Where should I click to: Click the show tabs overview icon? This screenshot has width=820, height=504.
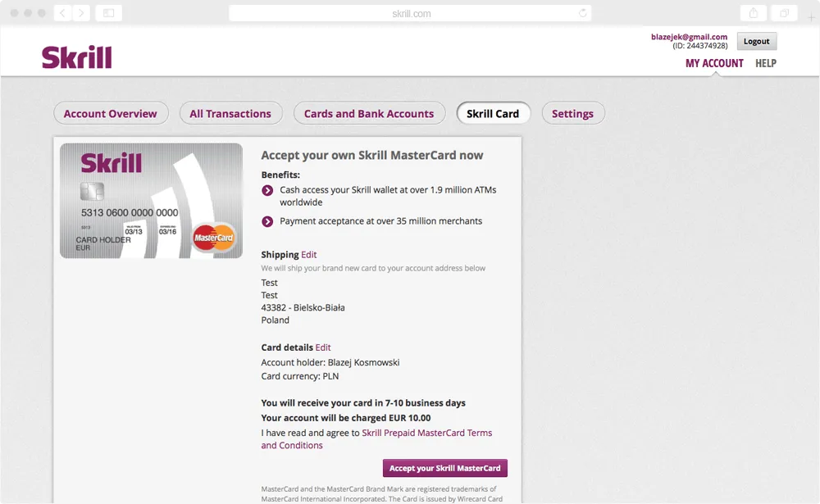pos(785,13)
